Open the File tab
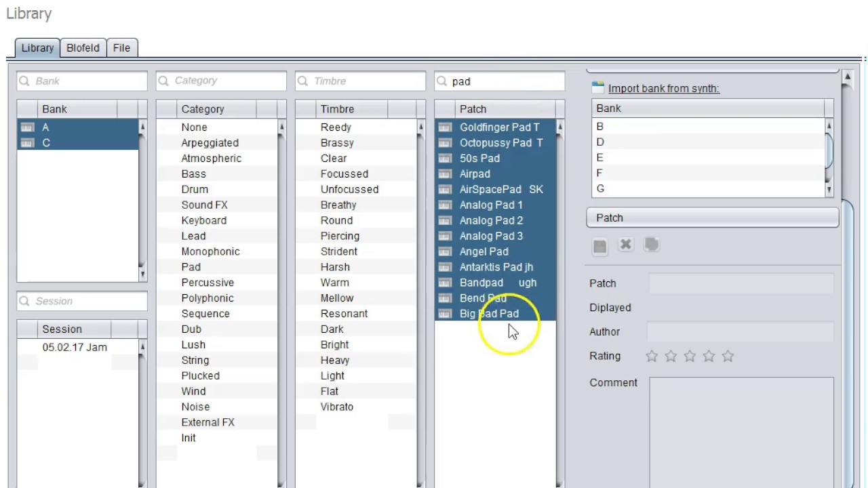 [x=122, y=48]
